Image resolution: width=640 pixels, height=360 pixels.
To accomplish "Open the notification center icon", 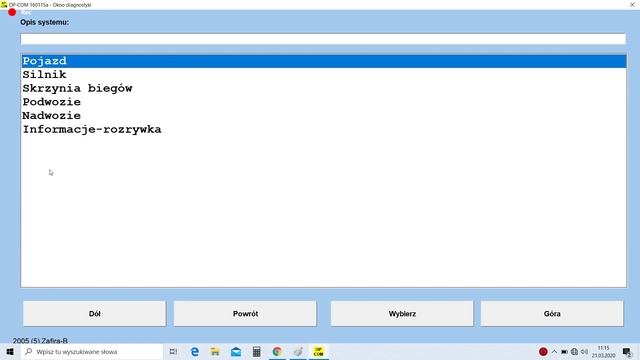I will 627,352.
